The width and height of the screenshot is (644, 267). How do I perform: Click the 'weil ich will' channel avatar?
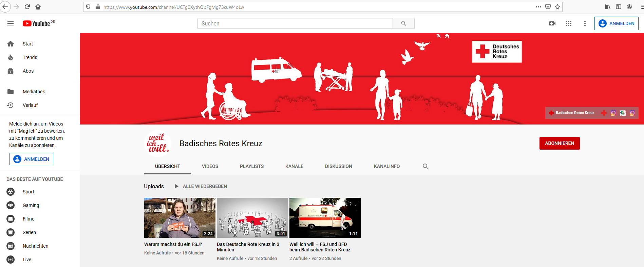158,143
